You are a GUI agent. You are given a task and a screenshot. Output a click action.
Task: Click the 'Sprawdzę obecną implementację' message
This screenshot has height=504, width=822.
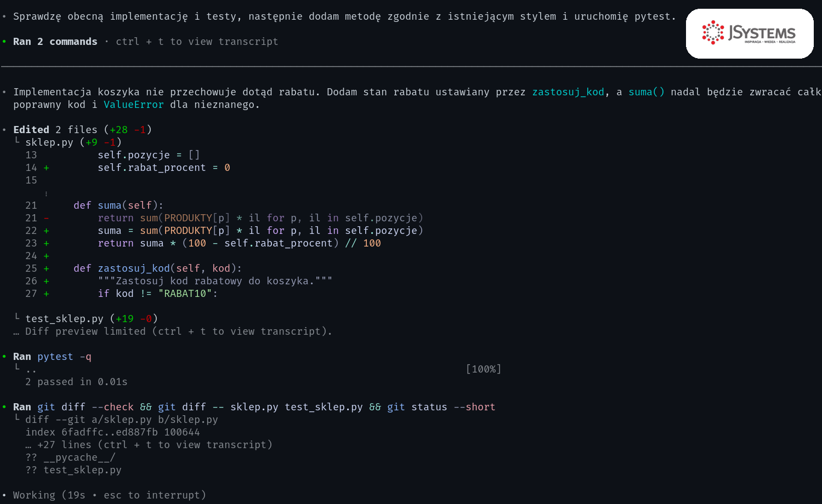[x=344, y=16]
